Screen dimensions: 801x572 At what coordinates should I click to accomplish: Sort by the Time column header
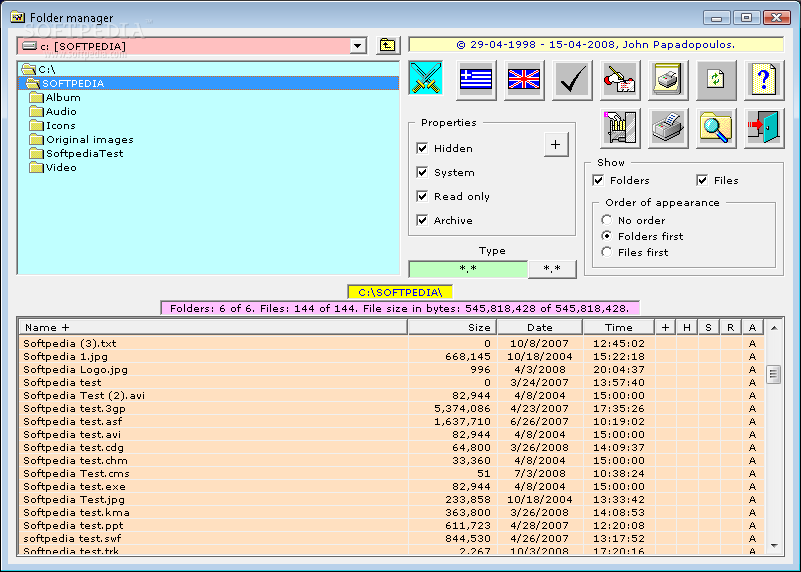tap(619, 327)
